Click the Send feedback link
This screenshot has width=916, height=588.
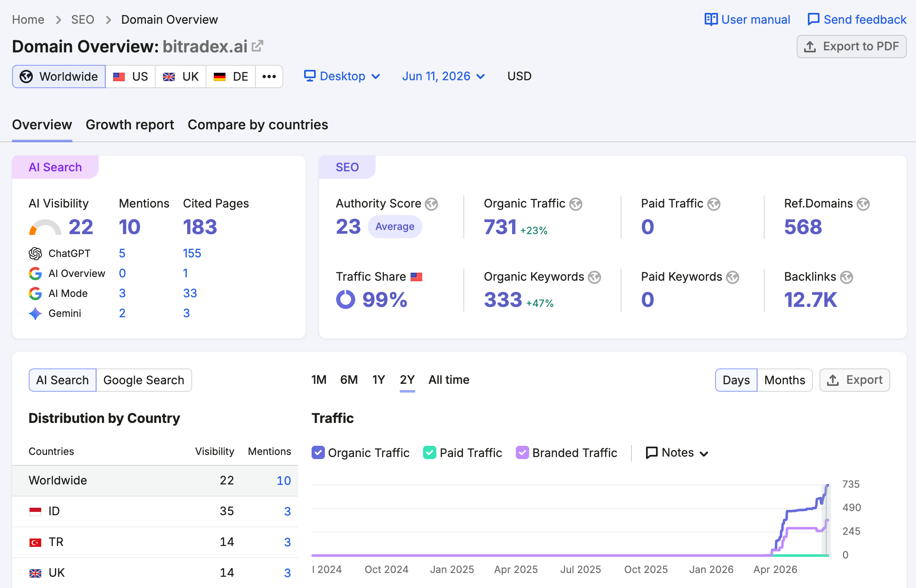click(857, 20)
